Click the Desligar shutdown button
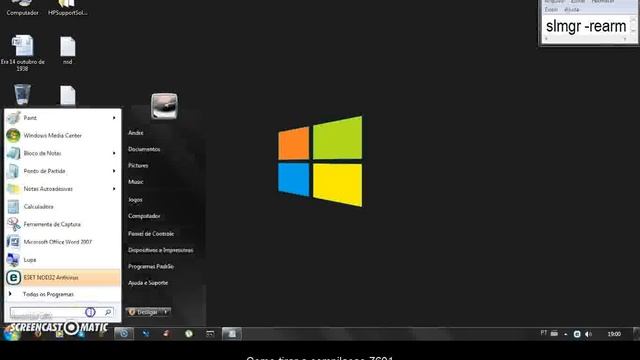640x360 pixels. pyautogui.click(x=144, y=312)
